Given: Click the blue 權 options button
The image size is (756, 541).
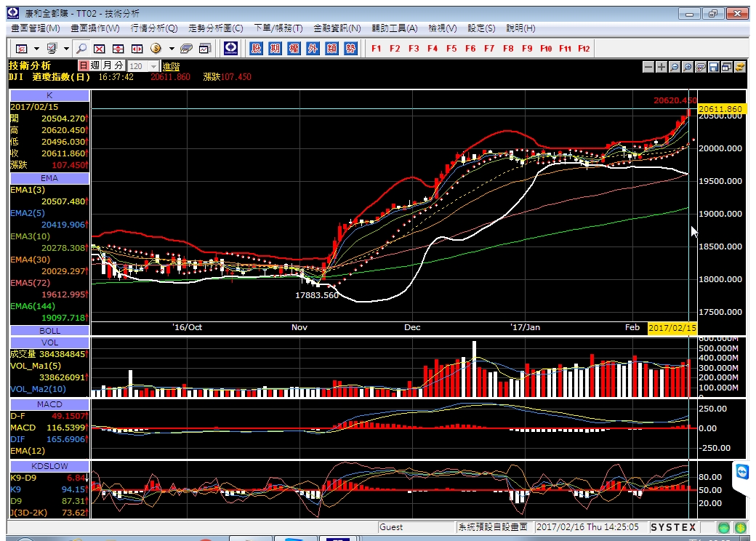Looking at the screenshot, I should 294,48.
